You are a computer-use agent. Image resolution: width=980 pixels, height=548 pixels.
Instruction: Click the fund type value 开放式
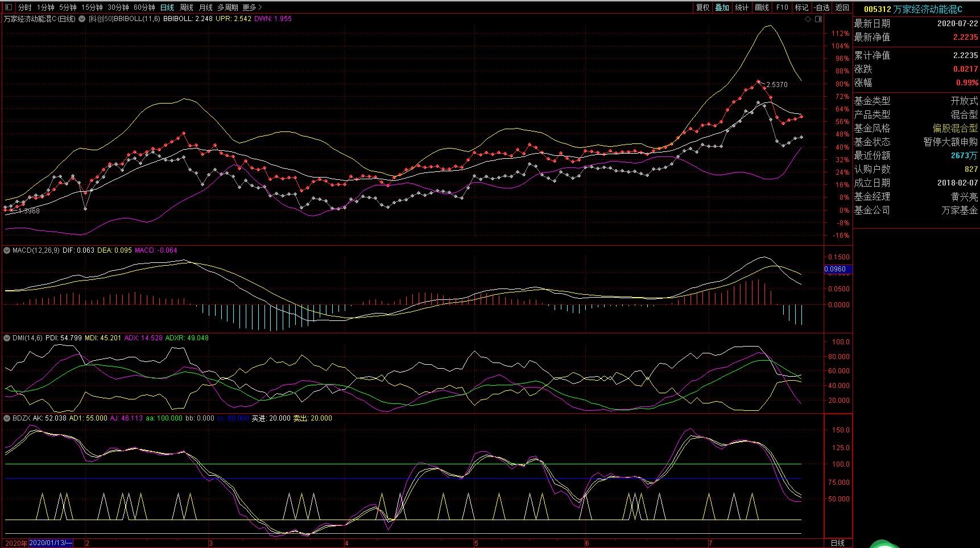coord(965,101)
